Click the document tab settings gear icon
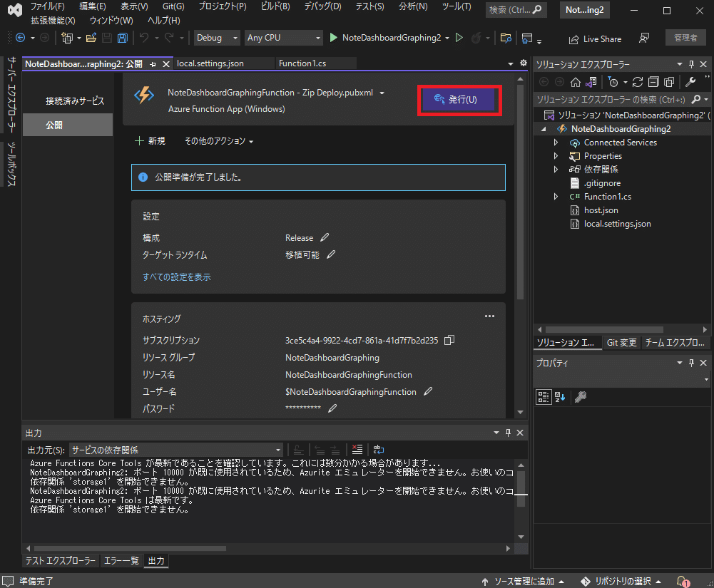Image resolution: width=714 pixels, height=588 pixels. click(x=524, y=63)
